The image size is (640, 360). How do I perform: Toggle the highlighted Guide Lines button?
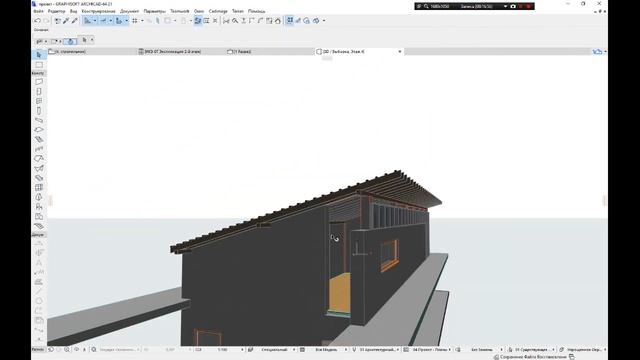87,20
